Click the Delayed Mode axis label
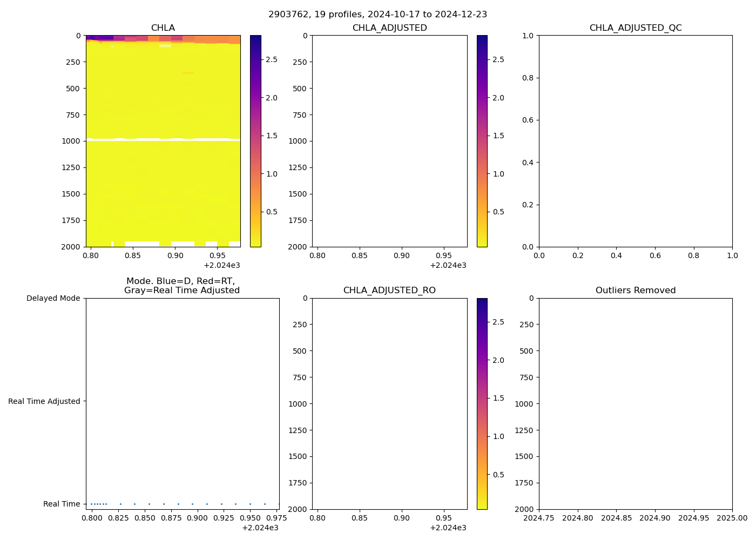Image resolution: width=756 pixels, height=540 pixels. 53,298
